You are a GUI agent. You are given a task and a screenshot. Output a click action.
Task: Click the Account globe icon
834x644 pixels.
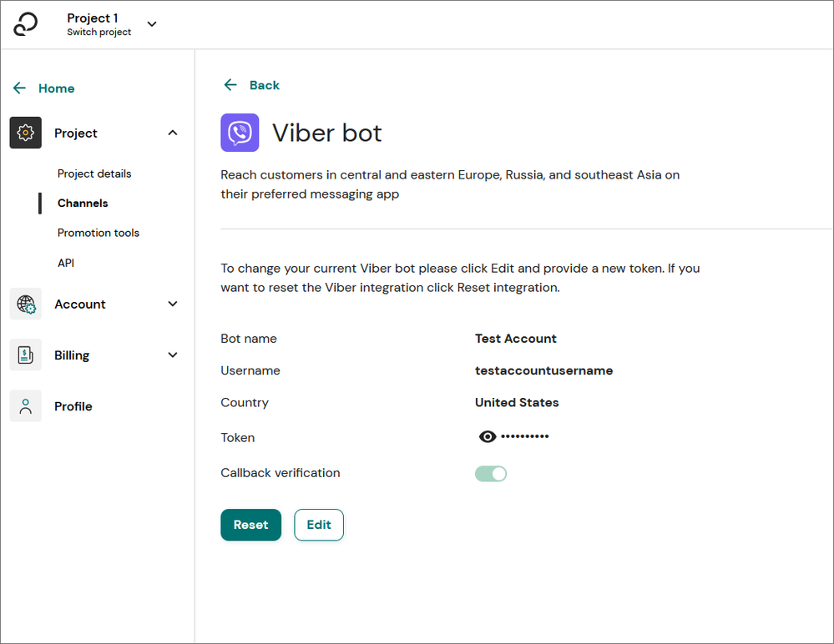[x=26, y=304]
